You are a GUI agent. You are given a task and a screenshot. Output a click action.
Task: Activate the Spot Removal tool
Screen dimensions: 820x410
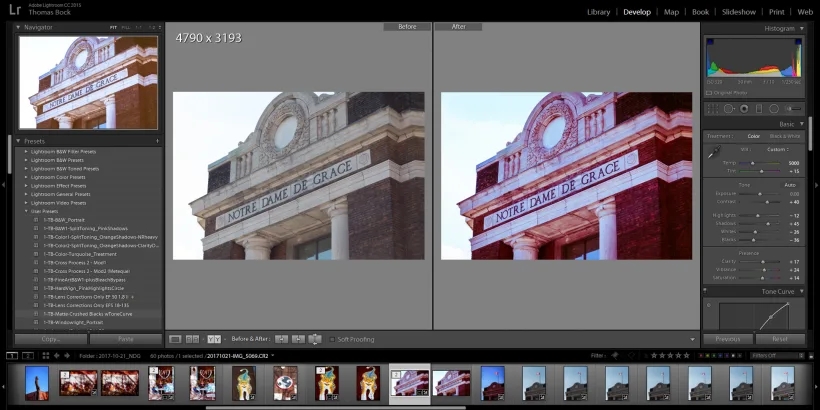pos(728,108)
